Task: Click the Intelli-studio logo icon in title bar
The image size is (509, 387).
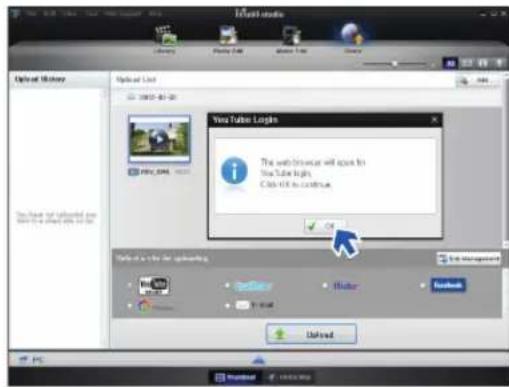Action: (15, 14)
